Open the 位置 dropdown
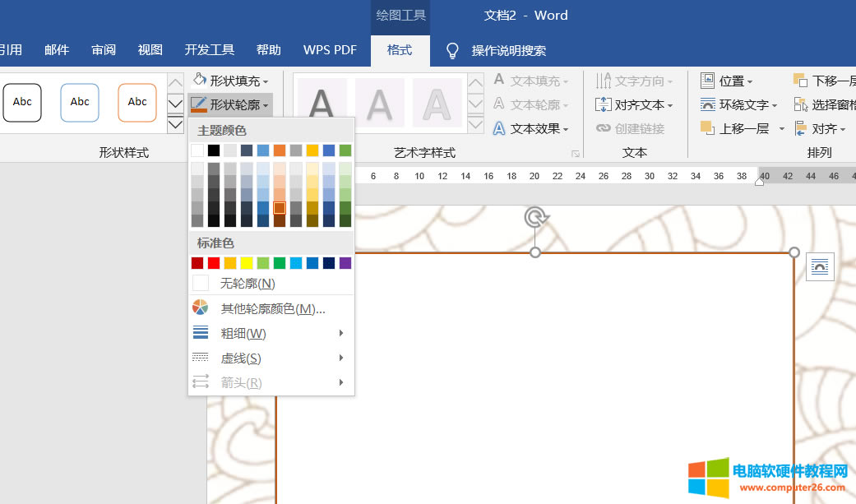This screenshot has height=504, width=856. (726, 81)
